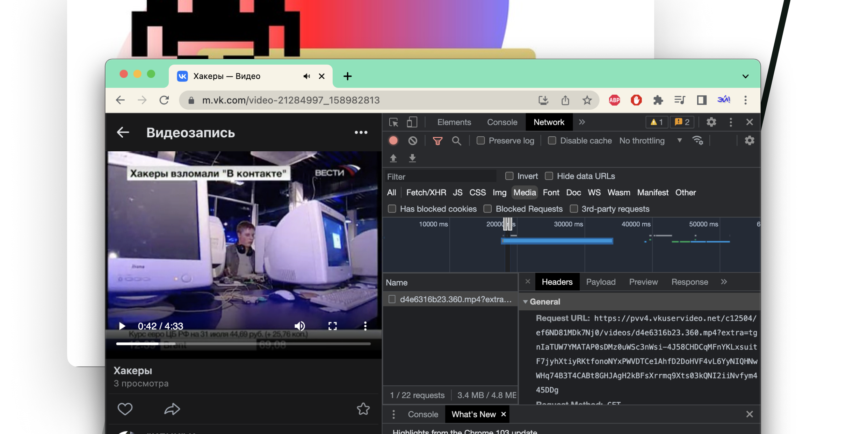Open the ABP Adblock Plus extension

[x=614, y=100]
